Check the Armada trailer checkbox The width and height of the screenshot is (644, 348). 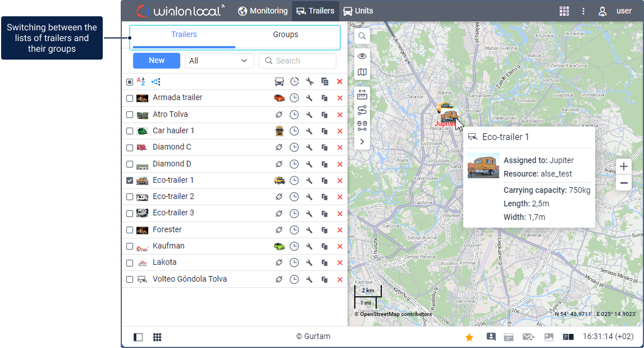pyautogui.click(x=129, y=98)
